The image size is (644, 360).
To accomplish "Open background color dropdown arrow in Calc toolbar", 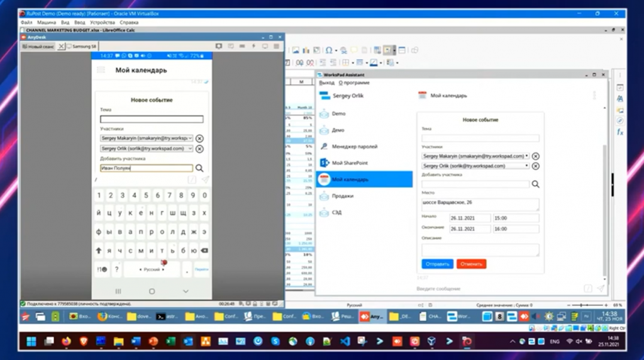I will [x=380, y=63].
